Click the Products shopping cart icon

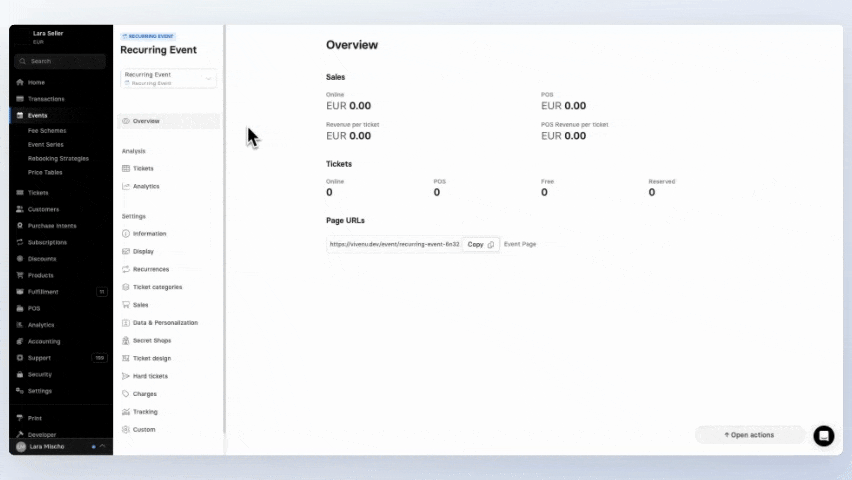pyautogui.click(x=20, y=275)
